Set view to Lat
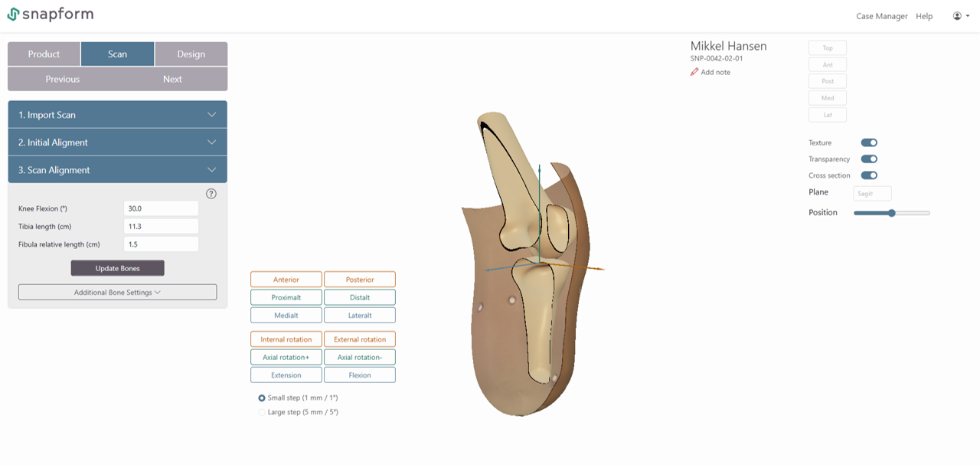980x465 pixels. pos(828,115)
